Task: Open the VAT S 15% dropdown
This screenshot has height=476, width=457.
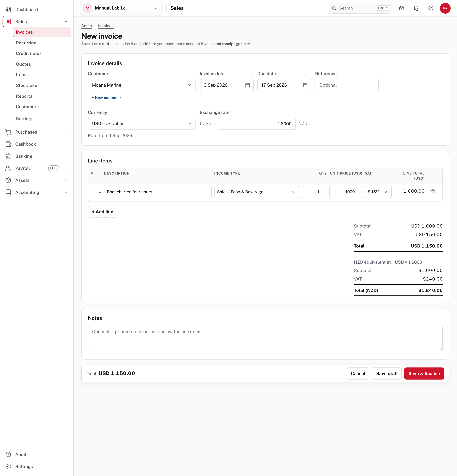Action: pyautogui.click(x=378, y=192)
